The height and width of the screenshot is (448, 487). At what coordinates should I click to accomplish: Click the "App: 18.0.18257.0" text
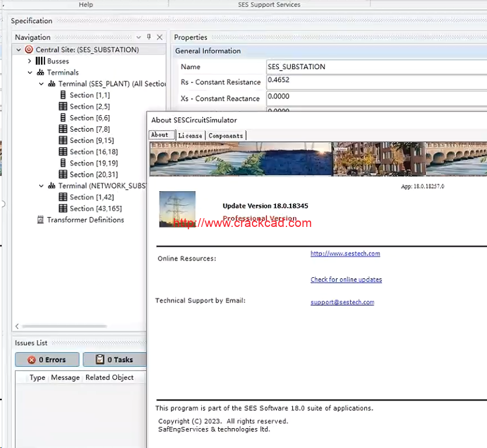click(422, 187)
